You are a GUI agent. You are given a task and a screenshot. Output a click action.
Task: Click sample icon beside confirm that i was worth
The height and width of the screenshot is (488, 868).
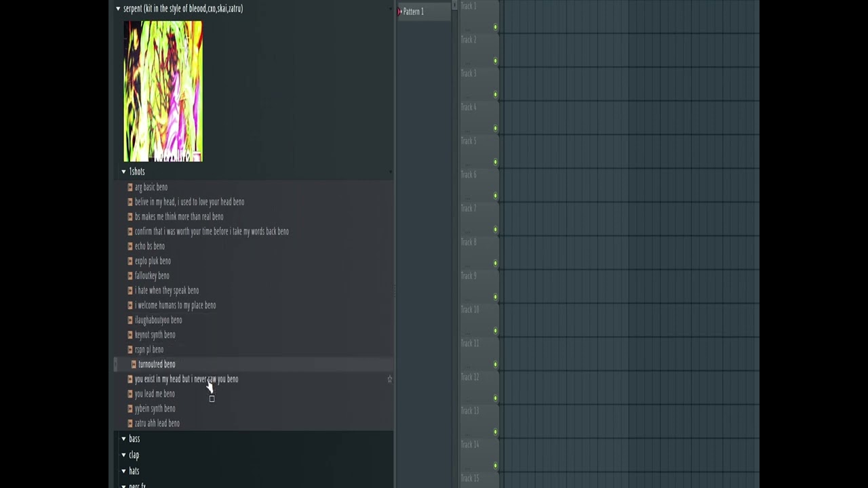coord(130,231)
